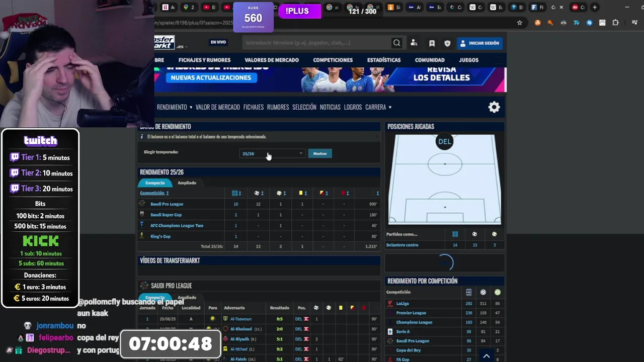
Task: Bookmark this page with the star
Action: [520, 23]
